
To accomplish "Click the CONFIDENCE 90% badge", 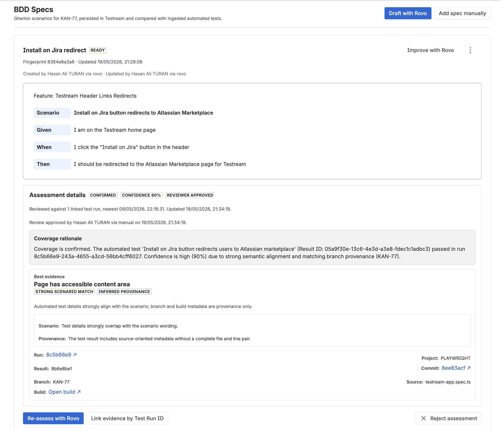I will click(141, 195).
